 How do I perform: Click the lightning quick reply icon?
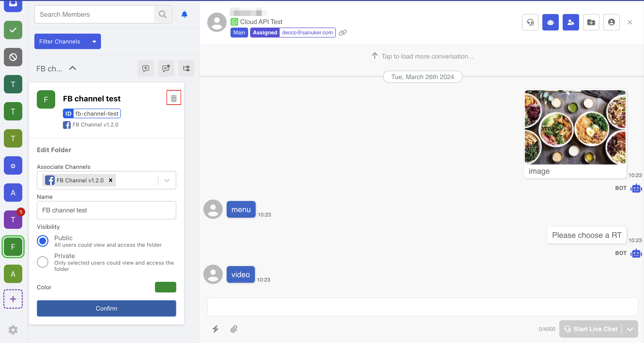(215, 329)
